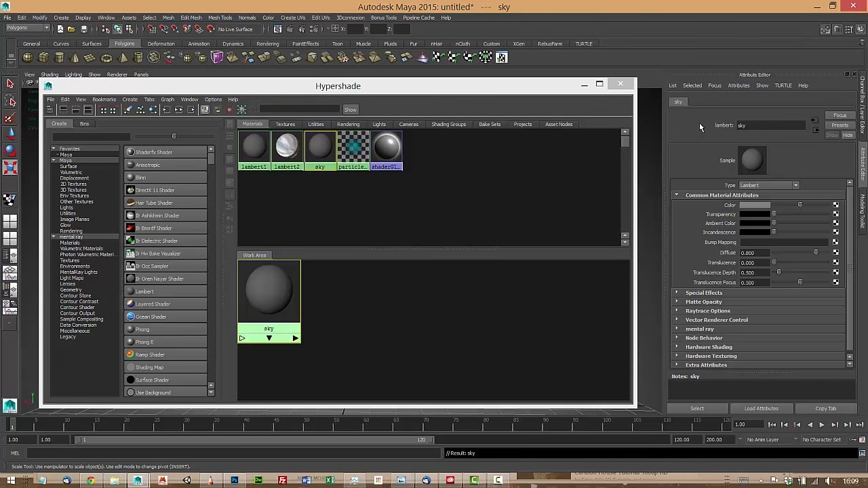Click the Show button in Hypershade toolbar
Viewport: 868px width, 488px height.
click(x=350, y=110)
